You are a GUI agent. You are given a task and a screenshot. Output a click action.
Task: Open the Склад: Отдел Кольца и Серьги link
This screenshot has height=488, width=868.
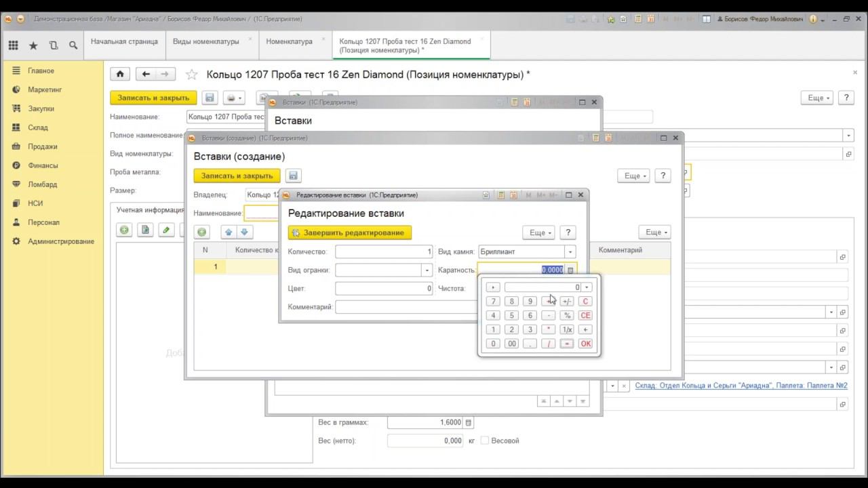741,386
